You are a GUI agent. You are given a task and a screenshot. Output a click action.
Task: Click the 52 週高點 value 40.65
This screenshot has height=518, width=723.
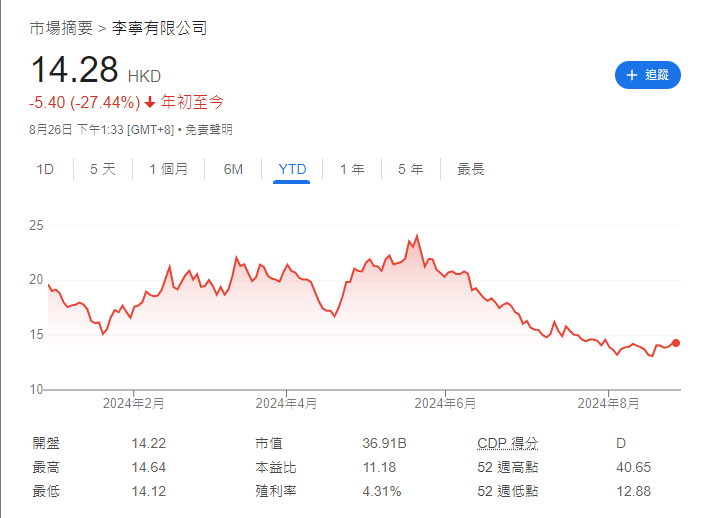point(632,467)
